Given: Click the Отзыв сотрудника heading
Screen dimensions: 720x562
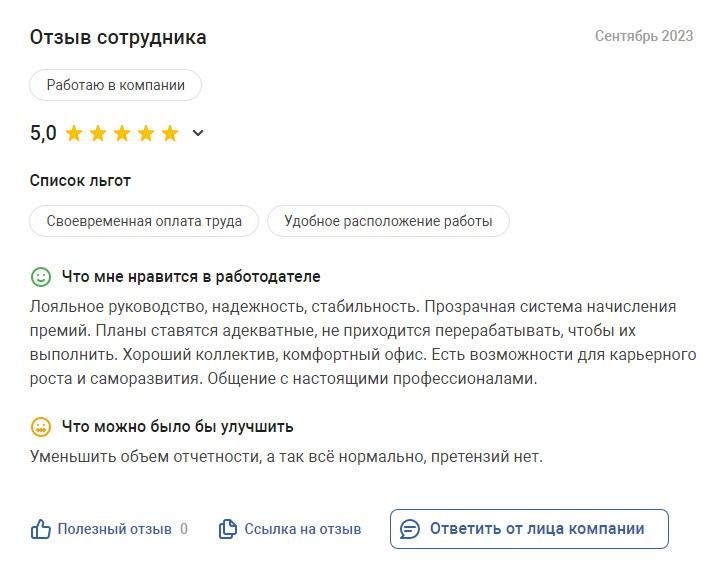Looking at the screenshot, I should pyautogui.click(x=118, y=37).
